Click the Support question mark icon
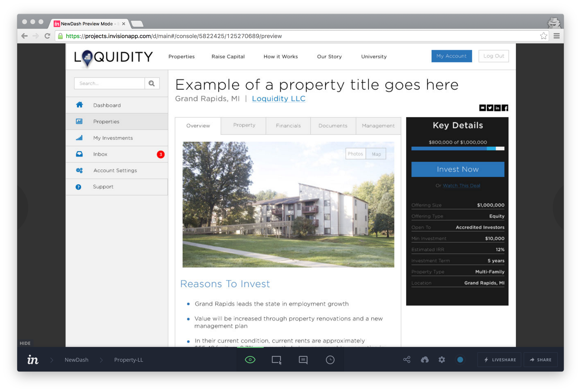 tap(78, 187)
